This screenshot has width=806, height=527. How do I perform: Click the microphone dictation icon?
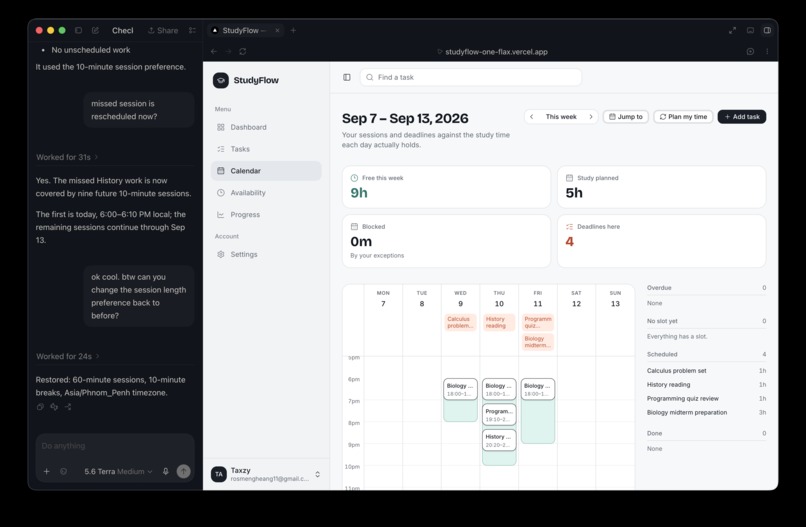pyautogui.click(x=166, y=471)
